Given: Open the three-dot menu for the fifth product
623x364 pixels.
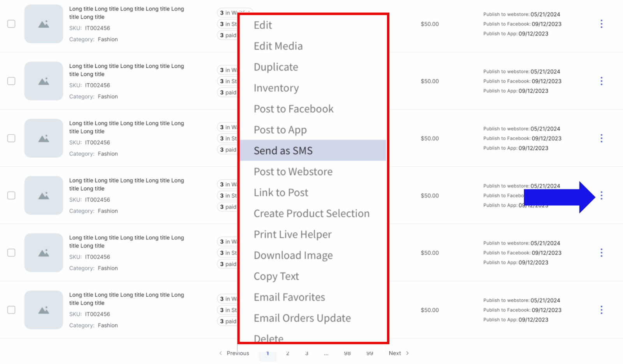Looking at the screenshot, I should tap(601, 253).
